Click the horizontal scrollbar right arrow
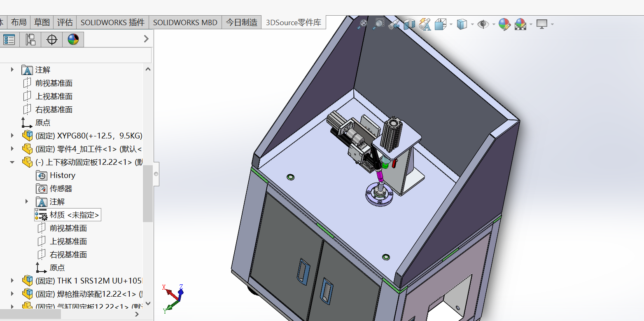The width and height of the screenshot is (644, 321). click(138, 314)
